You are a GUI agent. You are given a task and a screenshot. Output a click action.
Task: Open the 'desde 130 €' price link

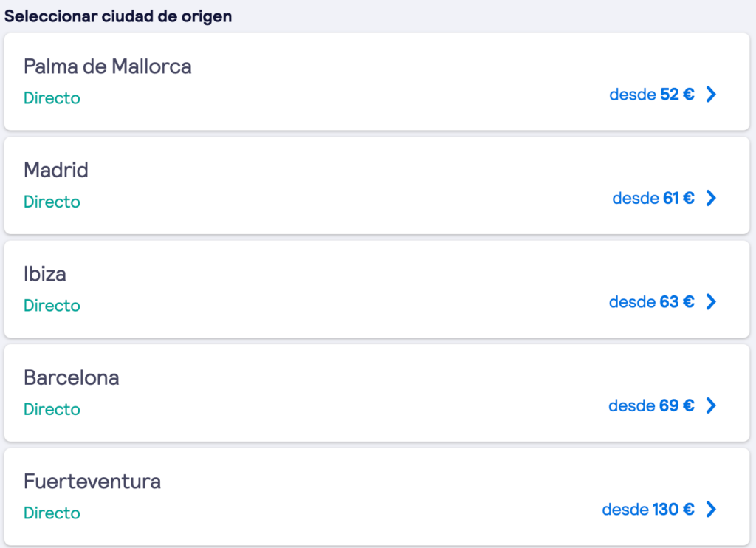(647, 509)
